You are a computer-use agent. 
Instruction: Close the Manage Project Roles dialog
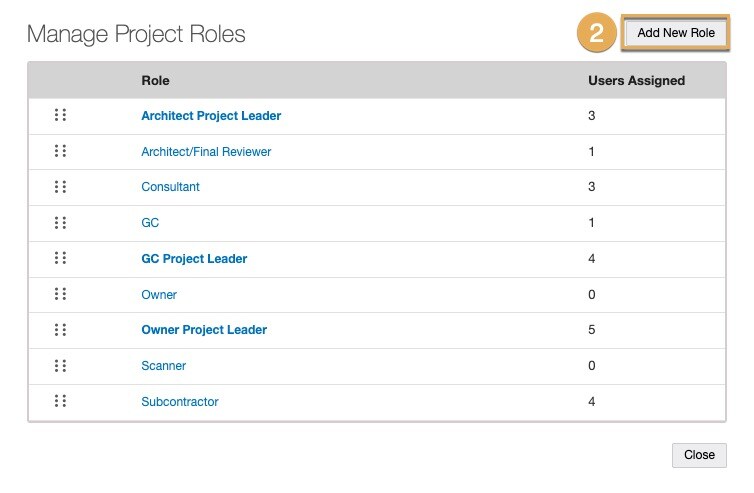699,455
